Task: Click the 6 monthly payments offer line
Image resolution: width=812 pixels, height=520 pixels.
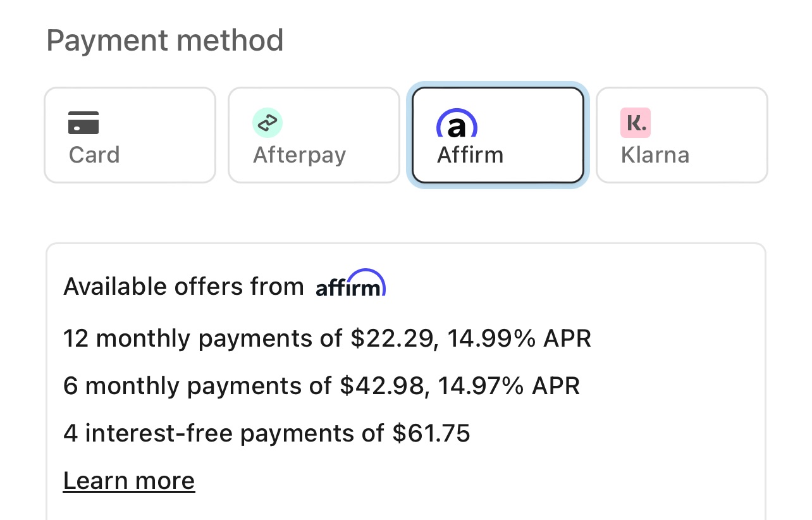Action: [x=321, y=385]
